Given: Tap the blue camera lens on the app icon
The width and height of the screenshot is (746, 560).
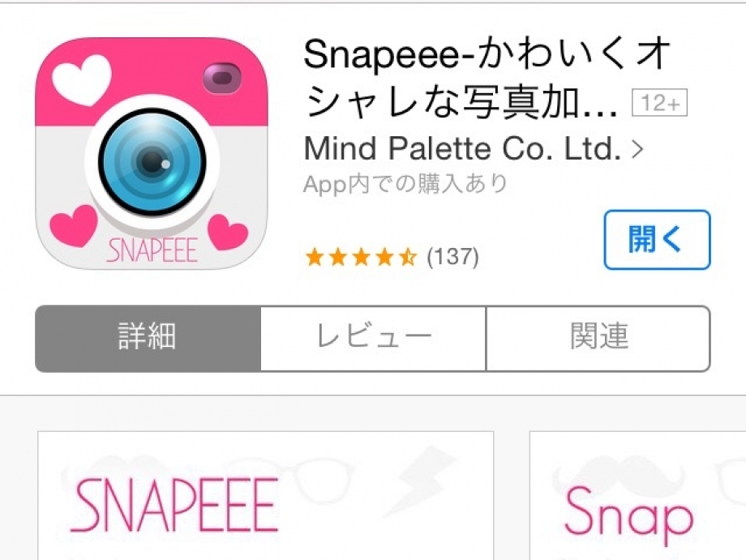Looking at the screenshot, I should (152, 161).
